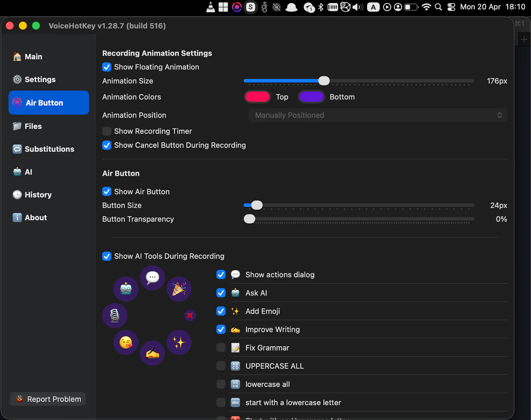Click the window title VoiceHotKey v1.28.7
The height and width of the screenshot is (420, 531).
click(107, 26)
